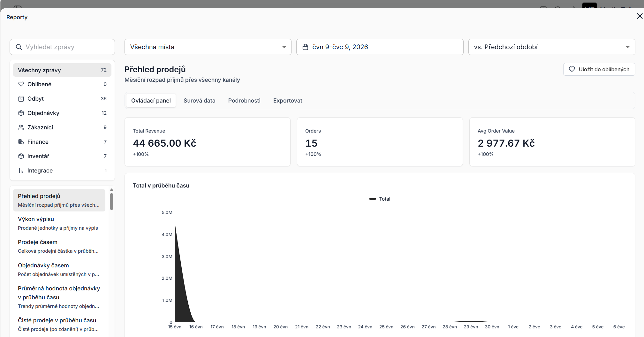Switch to the Exportovat tab

coord(288,101)
